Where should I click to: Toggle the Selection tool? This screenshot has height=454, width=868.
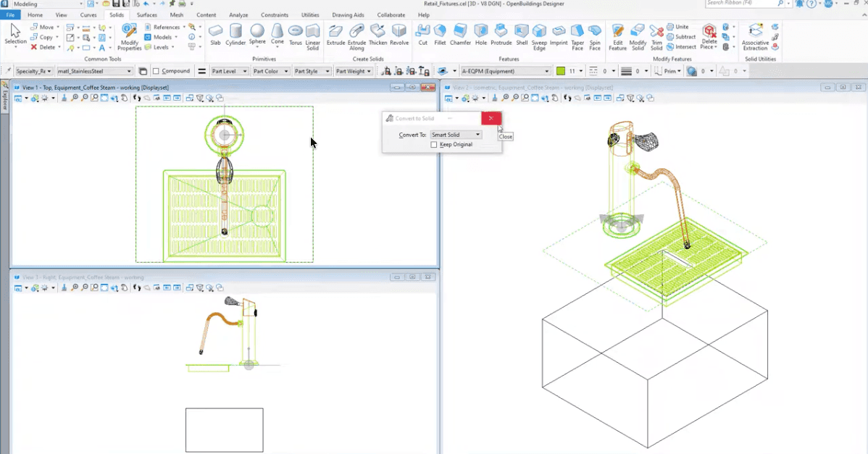coord(15,31)
